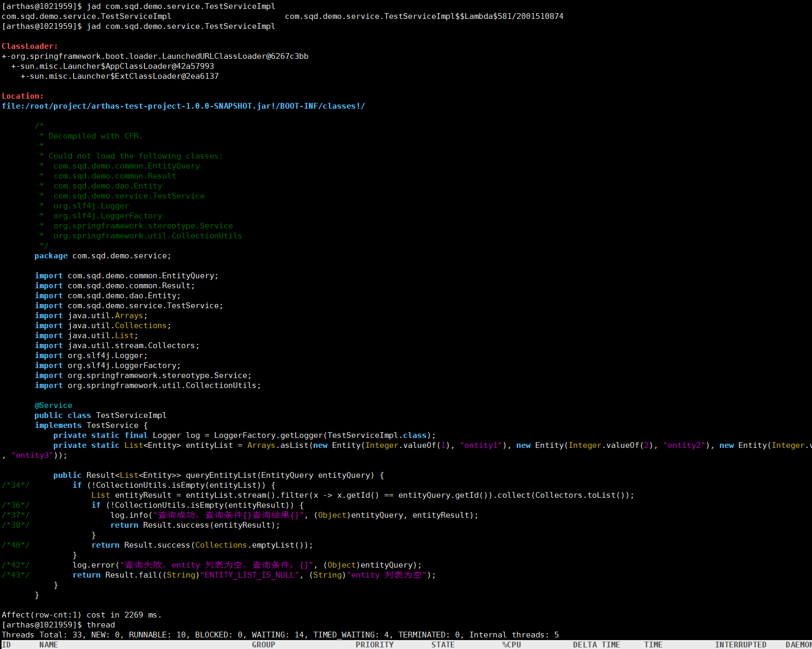Click the "RUNNABLE: 10" thread count
This screenshot has width=812, height=649.
(x=157, y=635)
